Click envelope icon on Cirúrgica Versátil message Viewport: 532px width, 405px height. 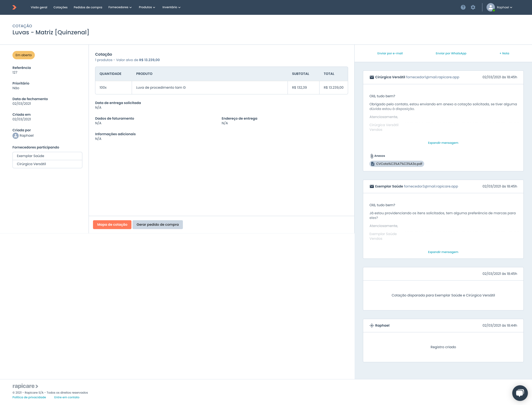(x=372, y=77)
